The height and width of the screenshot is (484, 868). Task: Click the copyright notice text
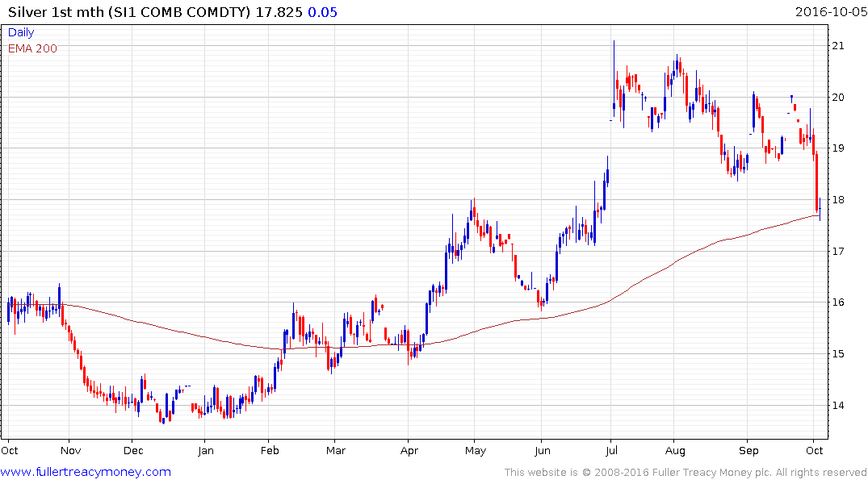click(686, 473)
